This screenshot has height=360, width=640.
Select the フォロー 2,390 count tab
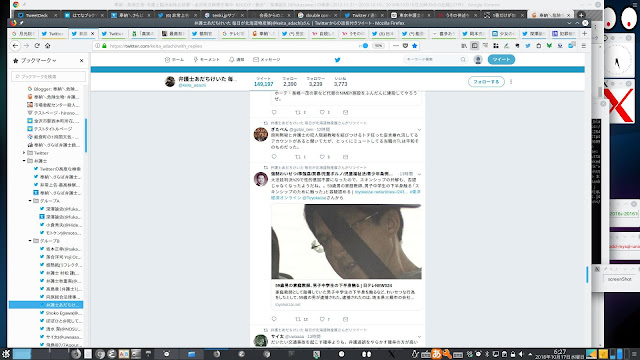click(x=290, y=81)
